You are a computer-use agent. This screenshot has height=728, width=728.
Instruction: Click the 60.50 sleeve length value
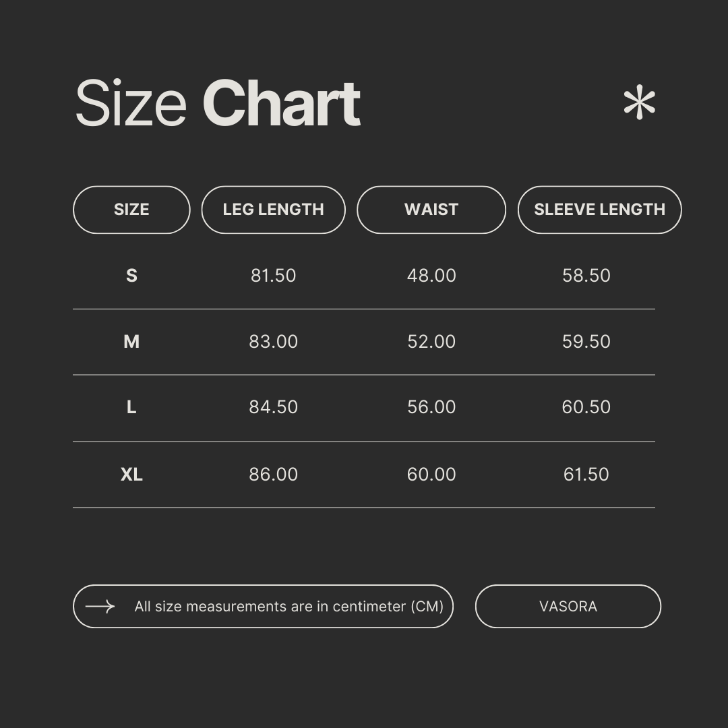pyautogui.click(x=586, y=407)
